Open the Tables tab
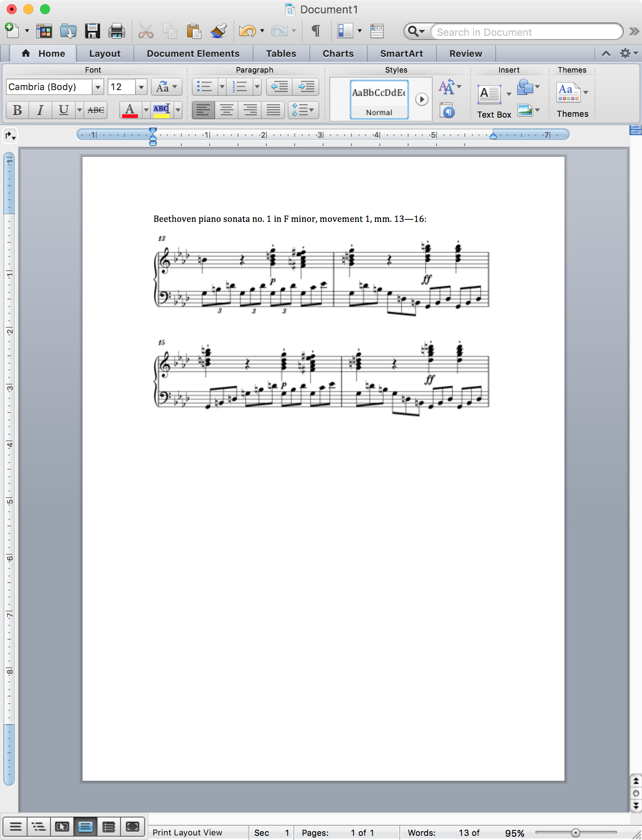The height and width of the screenshot is (840, 642). click(x=281, y=53)
